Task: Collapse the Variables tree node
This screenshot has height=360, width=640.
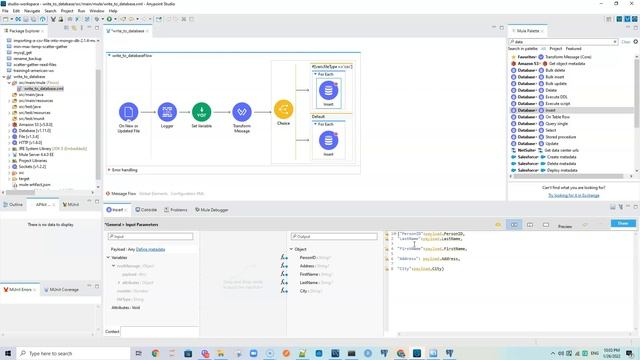Action: (108, 258)
